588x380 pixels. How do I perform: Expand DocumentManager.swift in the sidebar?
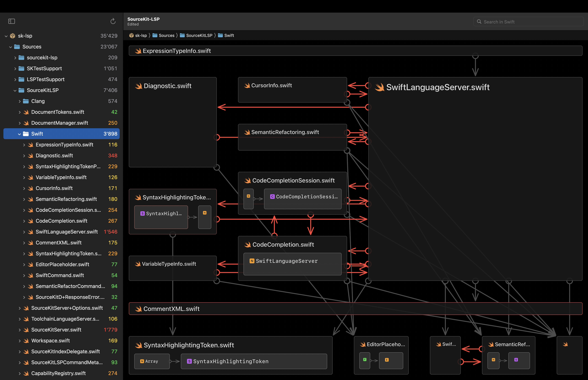click(x=20, y=123)
